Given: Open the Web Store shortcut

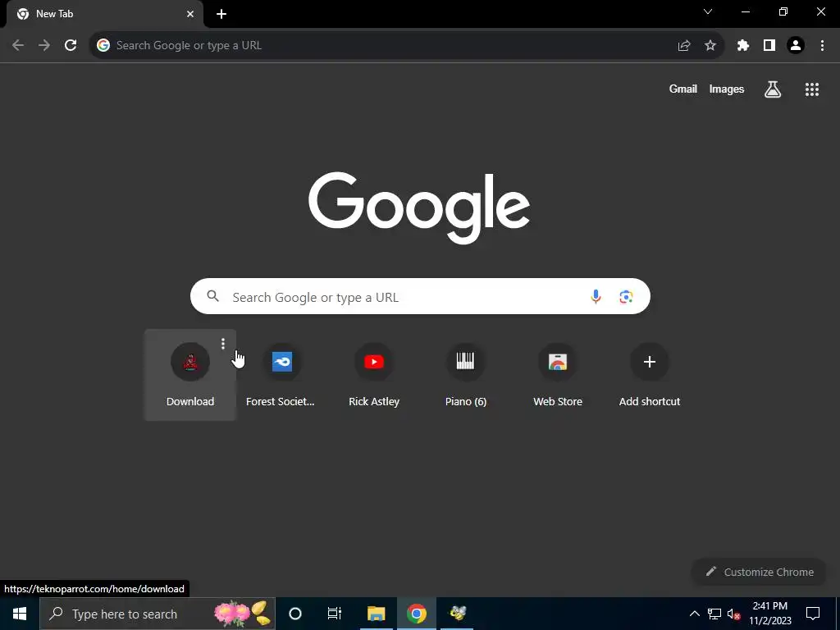Looking at the screenshot, I should click(558, 375).
